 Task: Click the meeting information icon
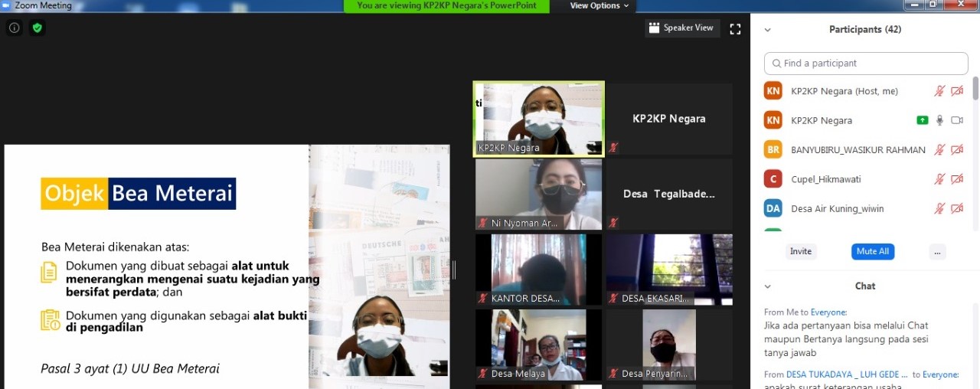click(14, 28)
